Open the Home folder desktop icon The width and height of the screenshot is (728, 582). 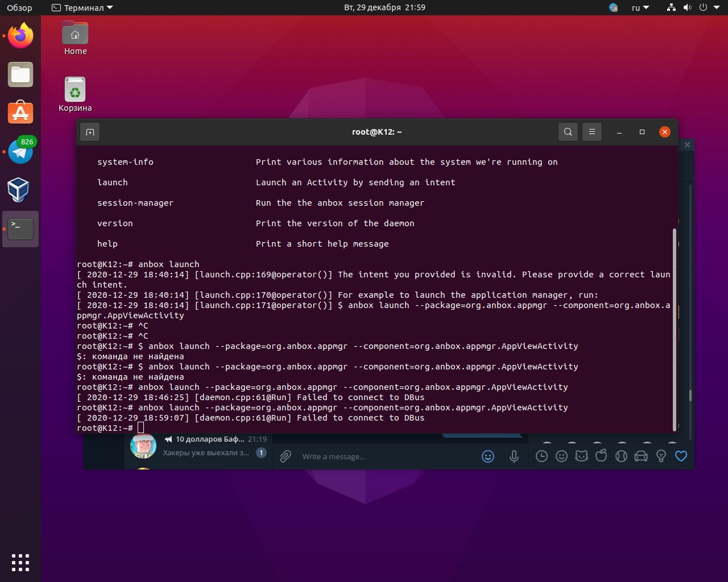75,38
